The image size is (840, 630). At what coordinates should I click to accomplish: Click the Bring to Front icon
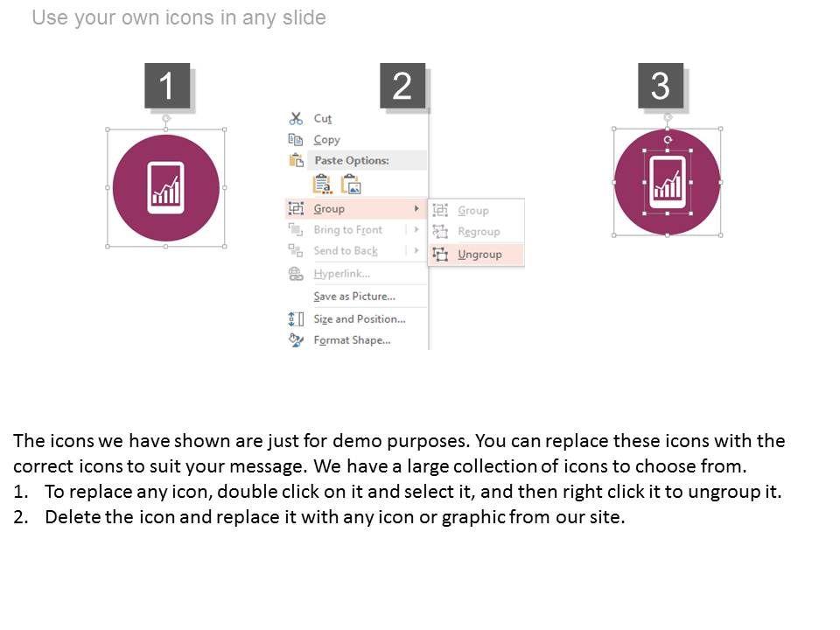click(x=296, y=229)
